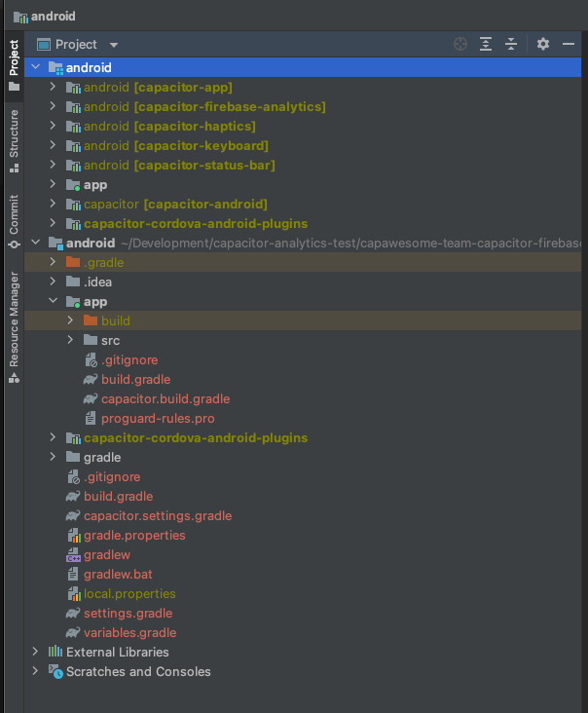
Task: Click Gradle icon of variables.gradle
Action: pyautogui.click(x=73, y=632)
